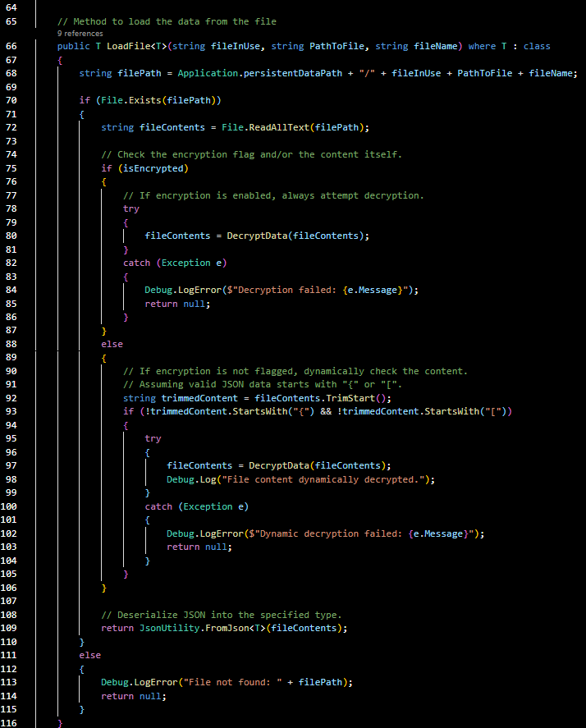Click "return null;" on line 103
586x728 pixels.
[199, 547]
